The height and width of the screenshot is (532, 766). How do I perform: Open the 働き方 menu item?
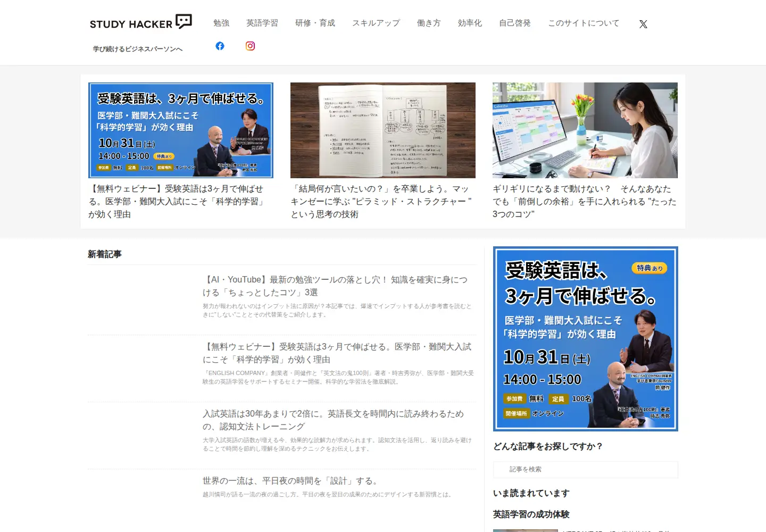tap(429, 23)
